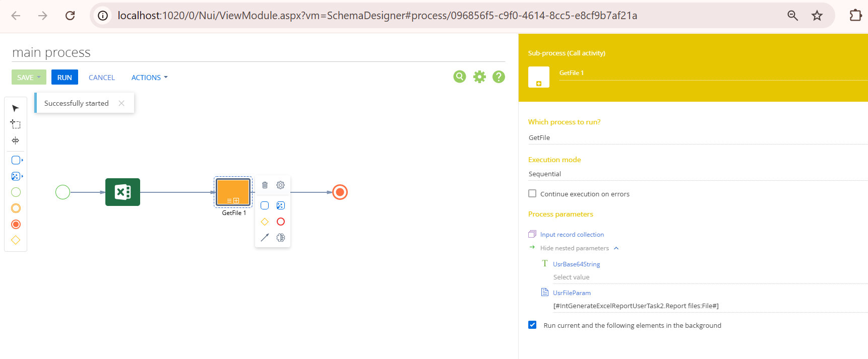This screenshot has height=359, width=868.
Task: Open the ACTIONS dropdown menu
Action: pos(149,78)
